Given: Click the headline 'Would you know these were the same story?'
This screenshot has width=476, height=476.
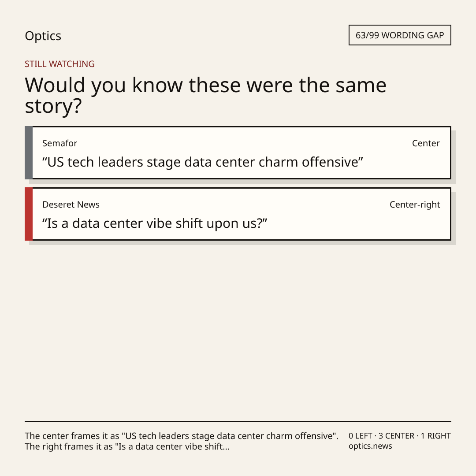Looking at the screenshot, I should 205,95.
